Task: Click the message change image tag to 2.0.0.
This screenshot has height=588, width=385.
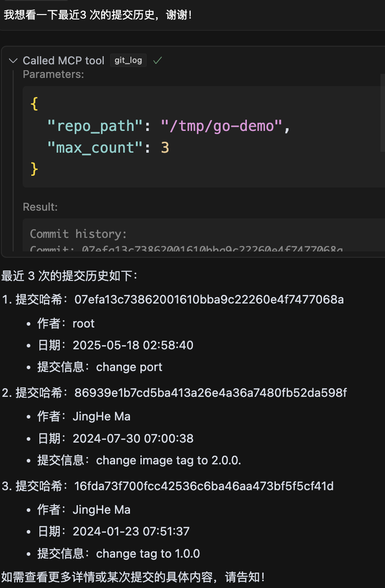Action: [168, 460]
